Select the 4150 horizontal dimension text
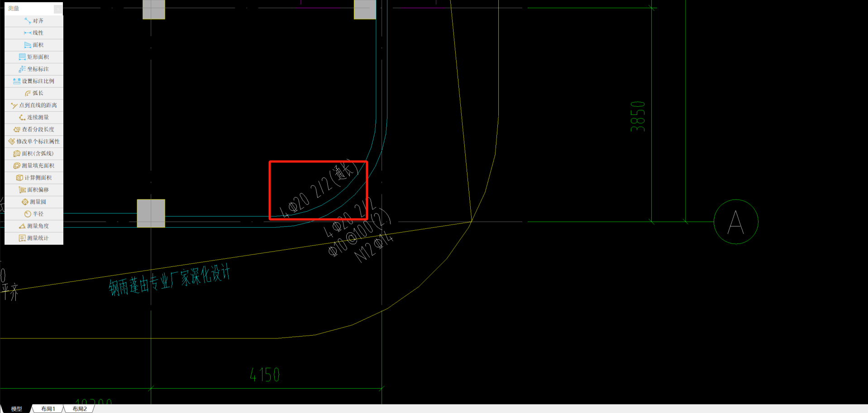The image size is (868, 413). (x=265, y=375)
